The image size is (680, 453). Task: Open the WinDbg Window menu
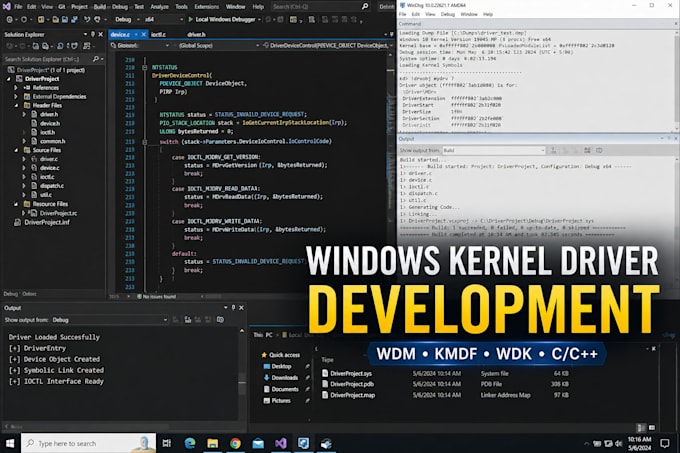469,14
